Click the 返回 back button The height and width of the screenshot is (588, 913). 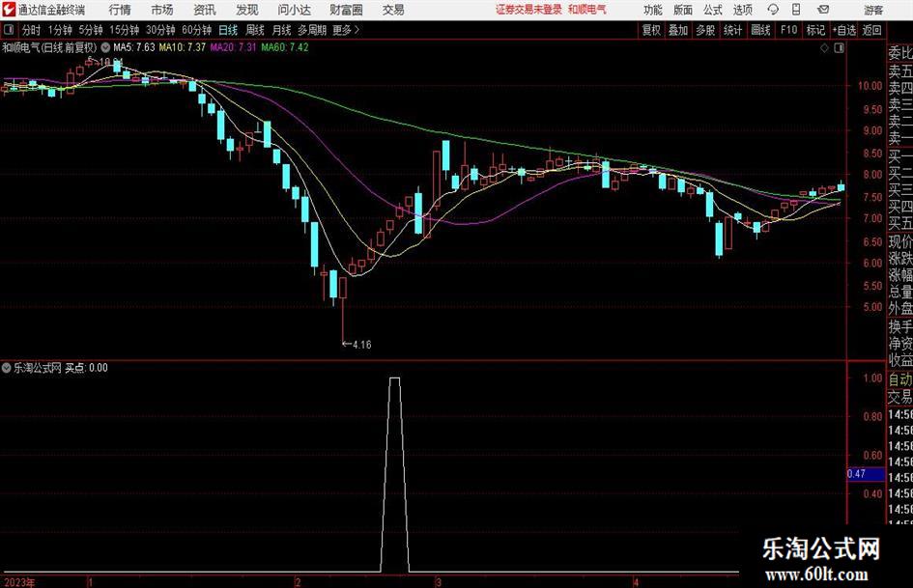pos(871,30)
